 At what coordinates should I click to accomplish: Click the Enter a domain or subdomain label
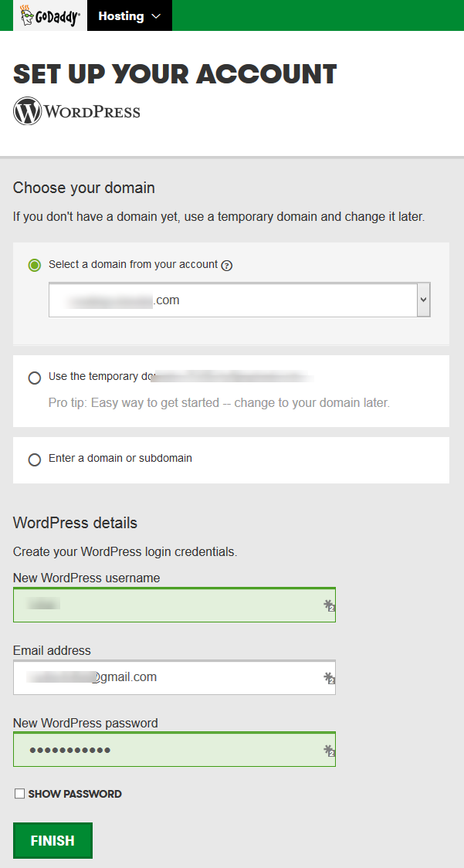pyautogui.click(x=120, y=458)
